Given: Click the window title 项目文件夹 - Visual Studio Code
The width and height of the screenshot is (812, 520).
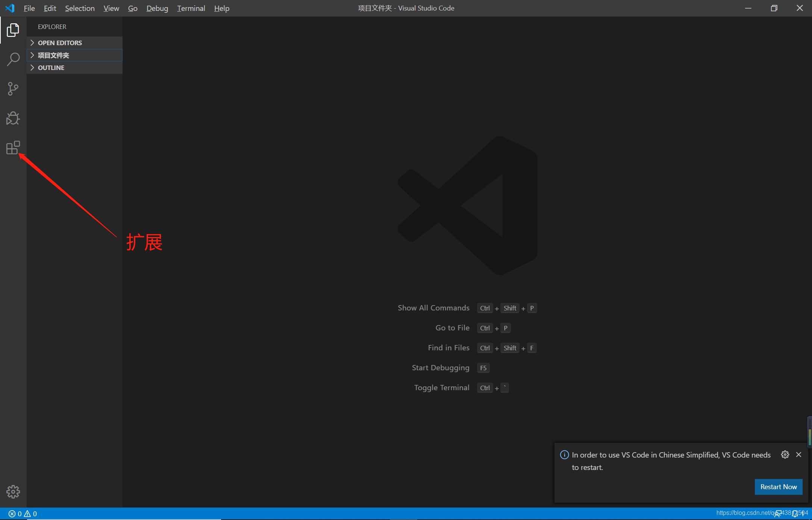Looking at the screenshot, I should pos(406,8).
